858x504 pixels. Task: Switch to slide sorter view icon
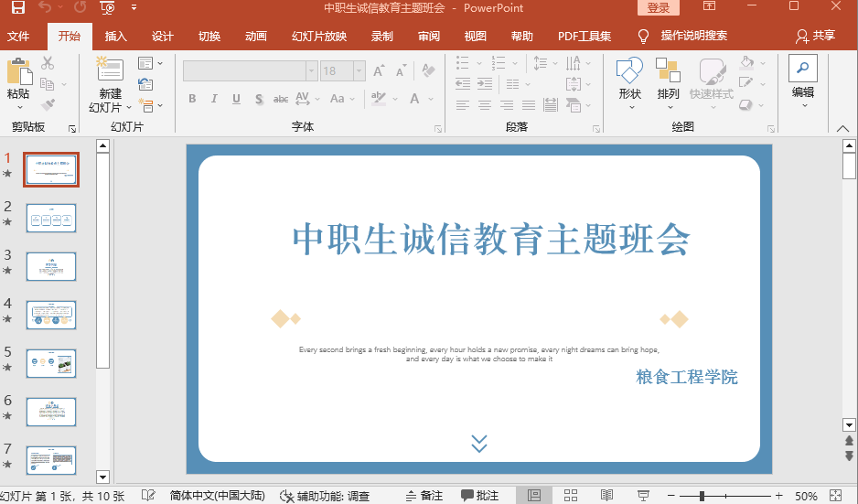tap(571, 495)
